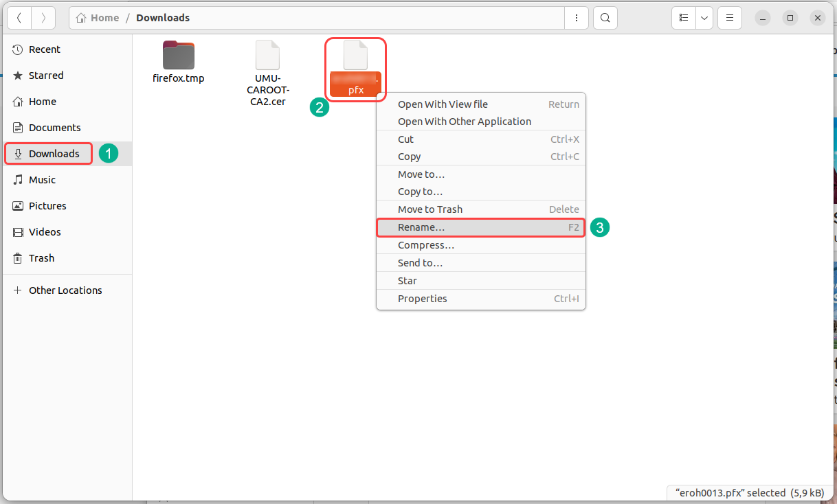This screenshot has height=504, width=837.
Task: Open the firefox.tmp folder icon
Action: [x=179, y=56]
